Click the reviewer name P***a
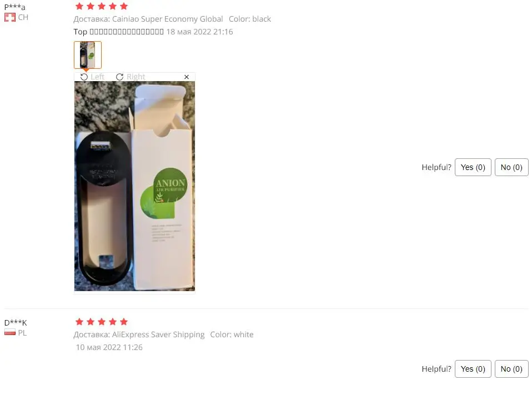The image size is (532, 395). click(14, 7)
